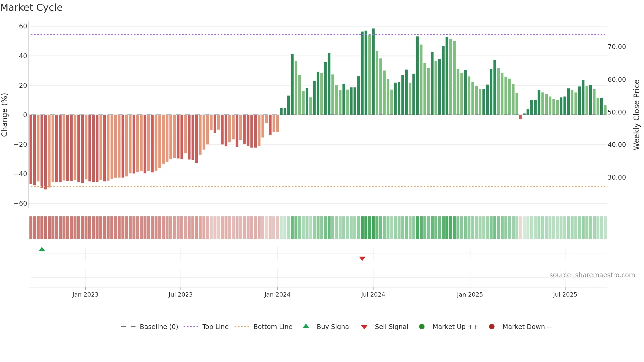
Task: Click the 70.00 tick on the price axis
Action: pos(617,47)
